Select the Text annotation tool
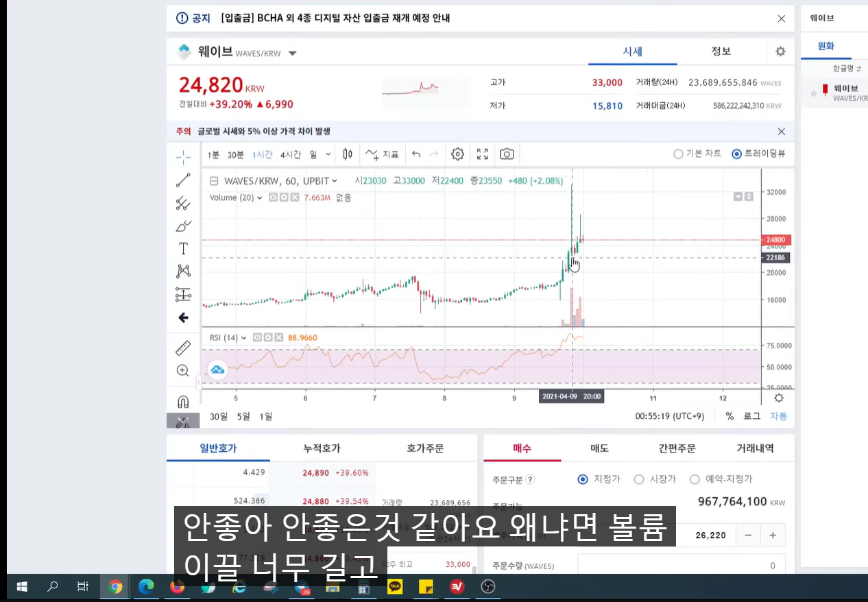 183,248
